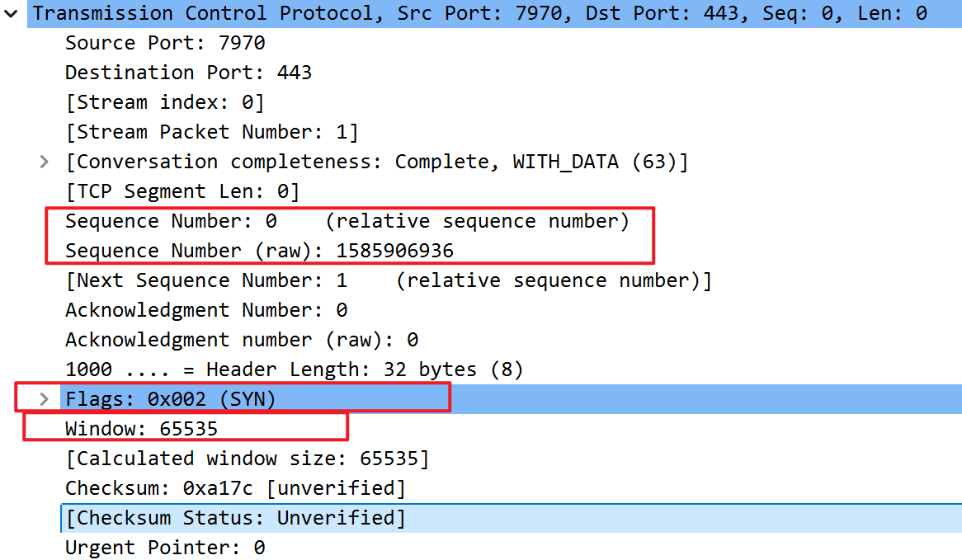
Task: Select the Stream Packet Number row
Action: [212, 132]
